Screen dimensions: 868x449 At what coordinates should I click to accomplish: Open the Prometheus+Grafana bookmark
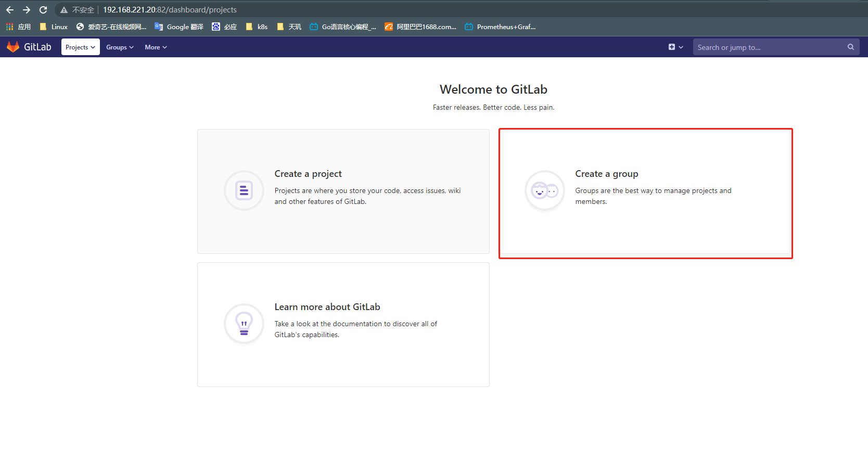(x=500, y=27)
